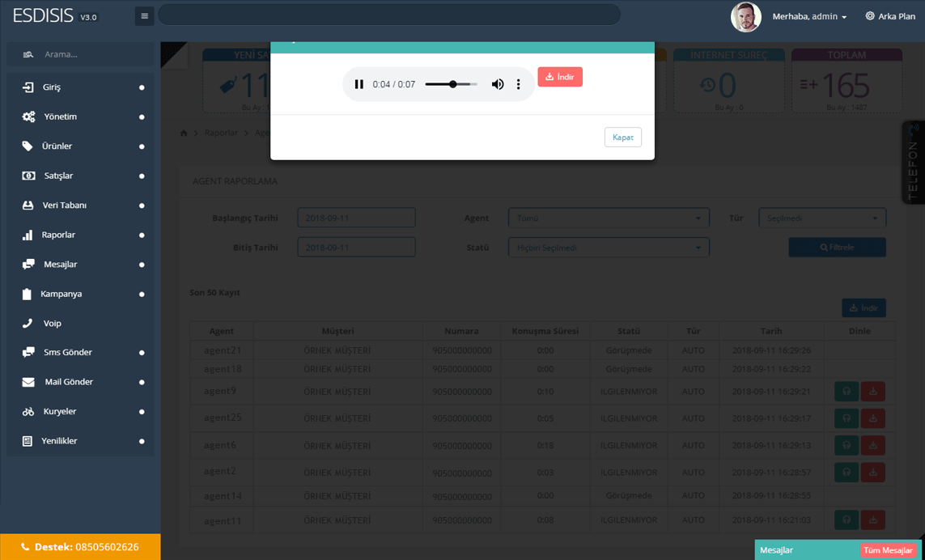Expand the Agent dropdown filter
925x560 pixels.
pos(609,218)
